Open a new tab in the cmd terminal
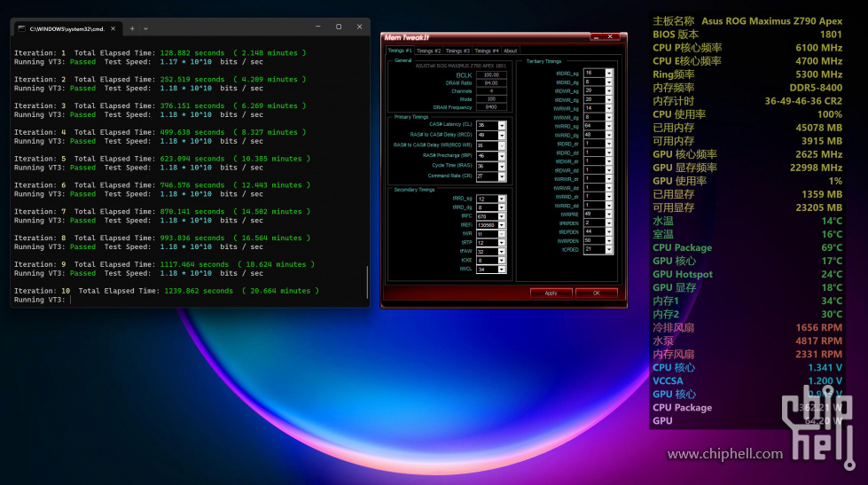Viewport: 868px width, 485px height. point(132,28)
